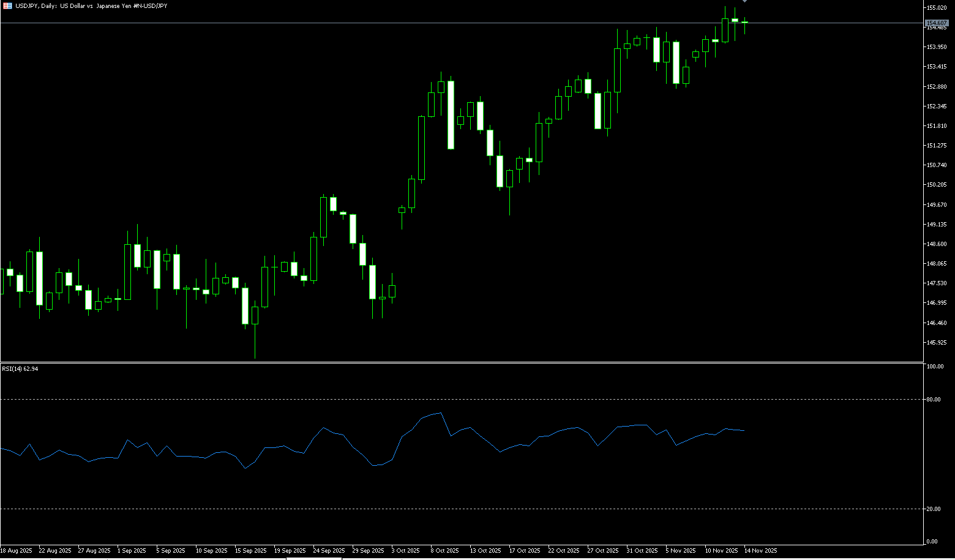The height and width of the screenshot is (560, 955).
Task: Click the current price tag 154.607
Action: pos(937,23)
